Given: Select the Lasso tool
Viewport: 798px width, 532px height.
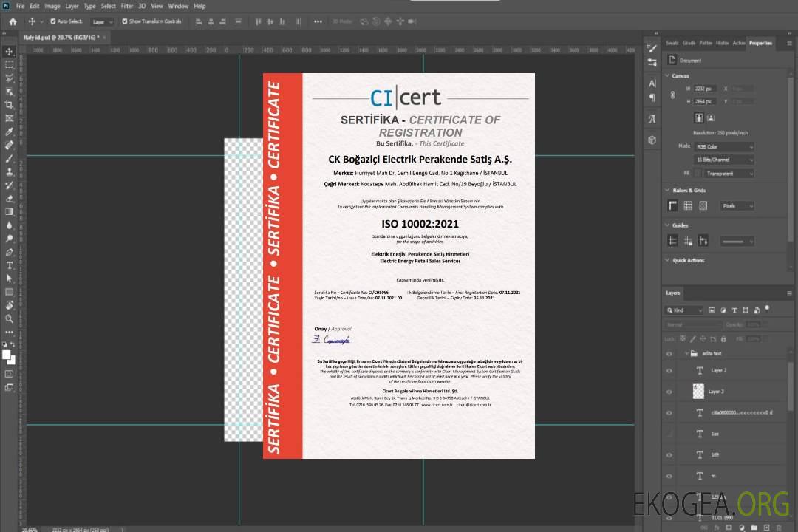Looking at the screenshot, I should (x=9, y=78).
